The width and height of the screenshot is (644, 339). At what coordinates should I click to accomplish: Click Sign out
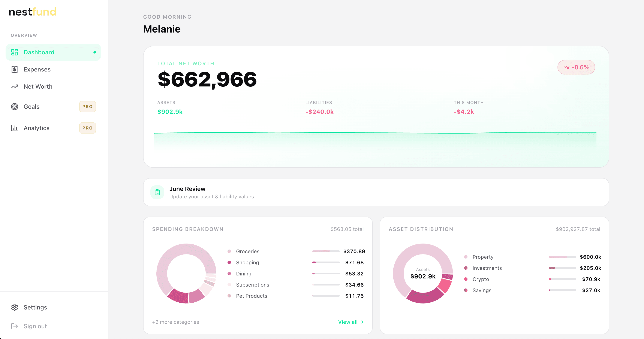(53, 326)
